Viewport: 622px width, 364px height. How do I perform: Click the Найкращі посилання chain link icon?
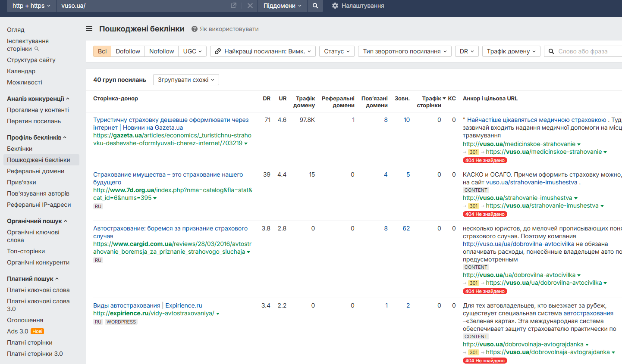(x=218, y=51)
